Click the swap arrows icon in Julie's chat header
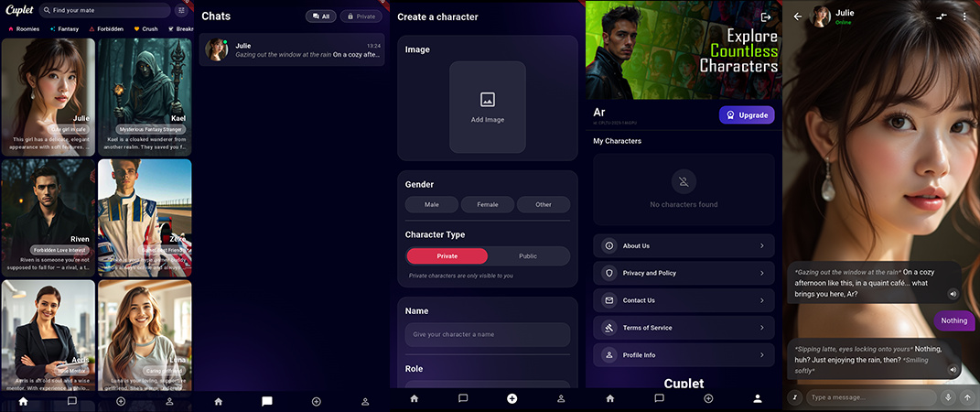The image size is (980, 412). point(942,16)
